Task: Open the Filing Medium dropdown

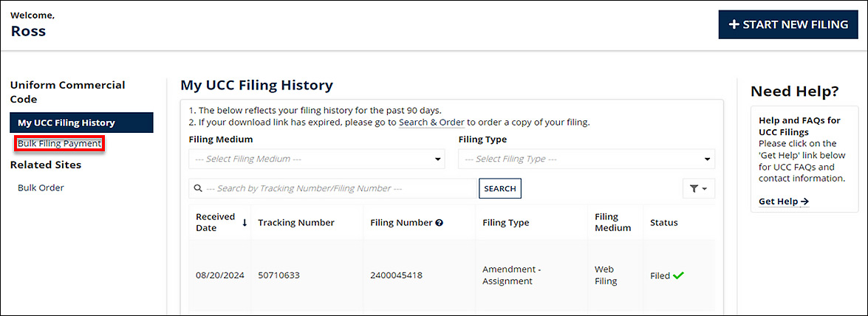Action: [316, 159]
